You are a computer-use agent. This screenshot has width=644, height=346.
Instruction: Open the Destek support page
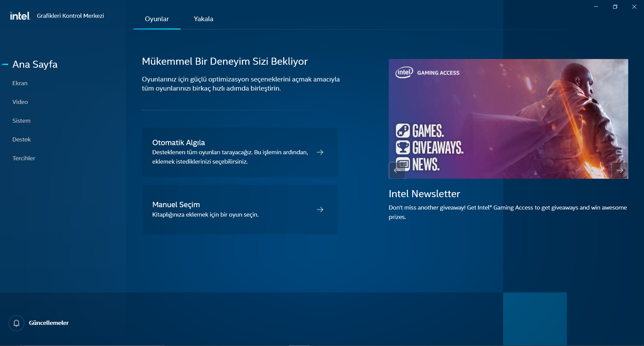tap(21, 139)
